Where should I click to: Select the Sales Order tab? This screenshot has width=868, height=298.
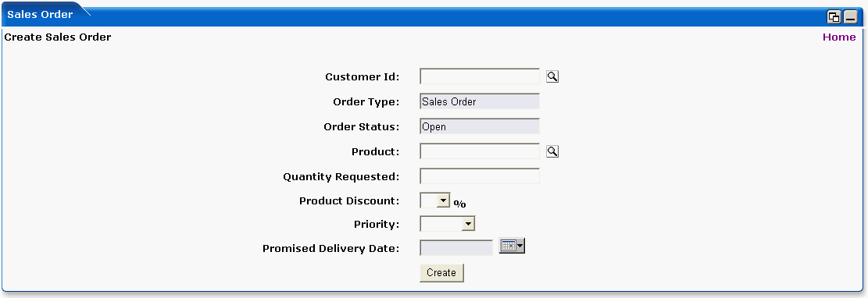(40, 15)
